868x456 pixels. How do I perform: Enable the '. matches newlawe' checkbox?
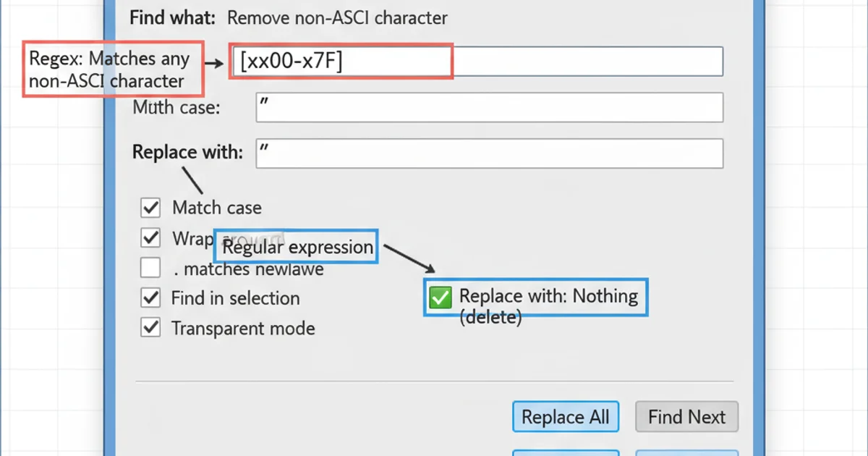click(x=150, y=269)
